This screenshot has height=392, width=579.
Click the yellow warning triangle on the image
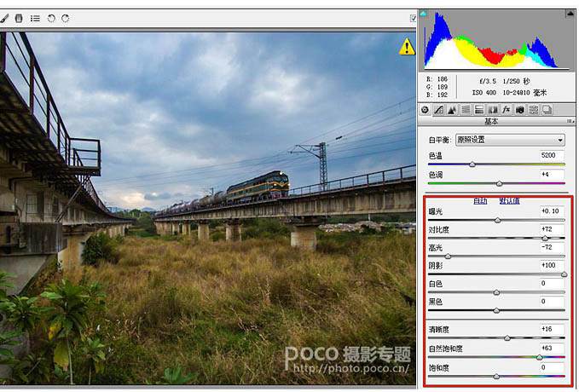407,47
